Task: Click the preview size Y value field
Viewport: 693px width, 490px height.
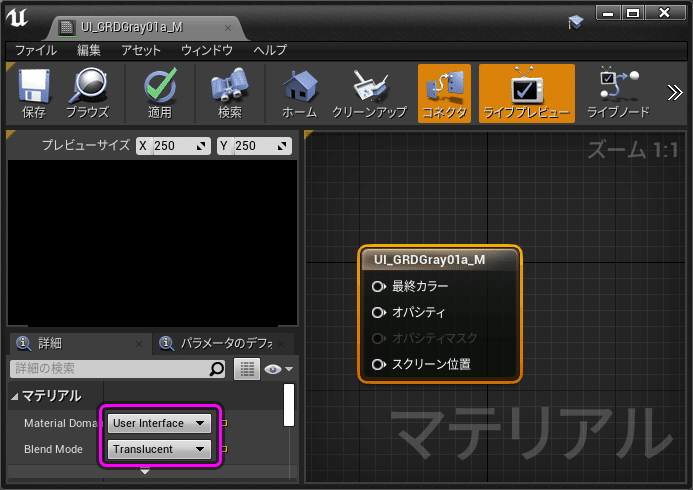Action: pyautogui.click(x=254, y=146)
